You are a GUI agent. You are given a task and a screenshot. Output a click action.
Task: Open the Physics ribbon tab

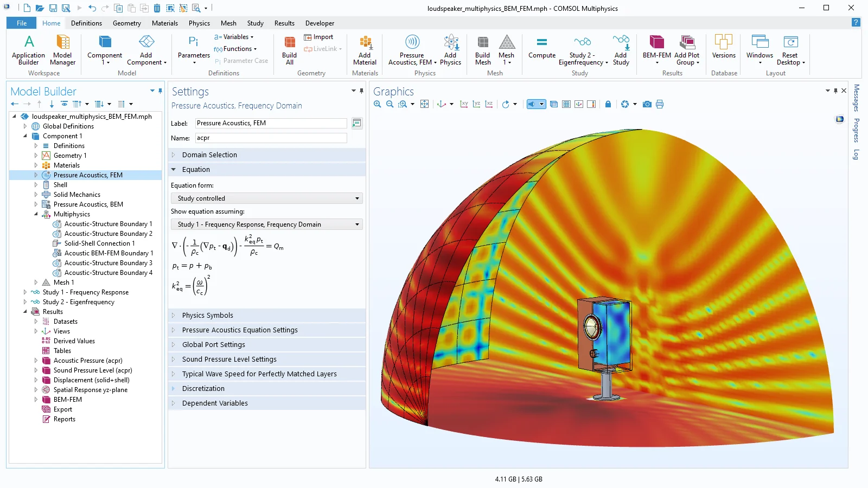pos(199,23)
